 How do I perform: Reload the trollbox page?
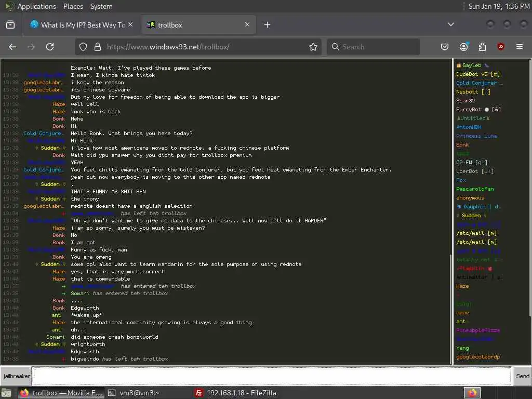point(50,47)
